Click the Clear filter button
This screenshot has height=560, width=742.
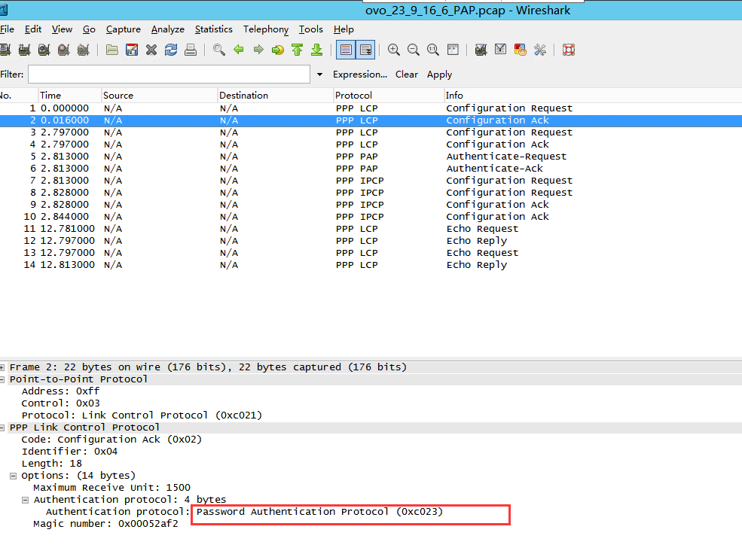(407, 75)
